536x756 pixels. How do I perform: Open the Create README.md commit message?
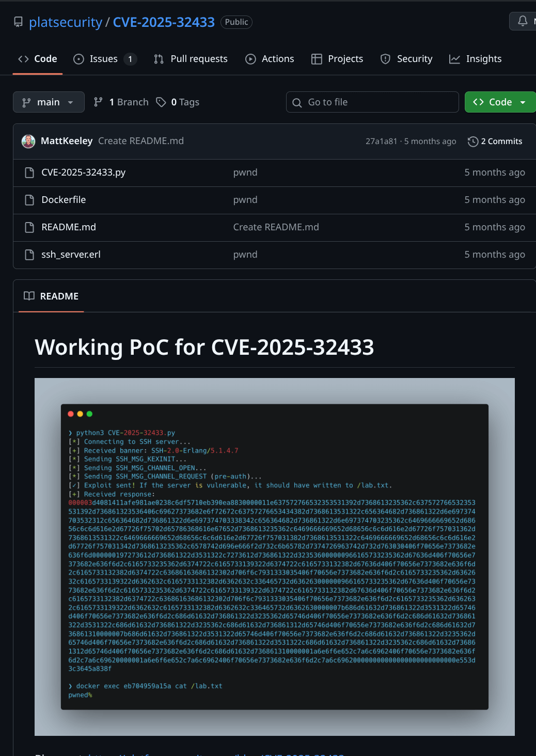(x=141, y=141)
